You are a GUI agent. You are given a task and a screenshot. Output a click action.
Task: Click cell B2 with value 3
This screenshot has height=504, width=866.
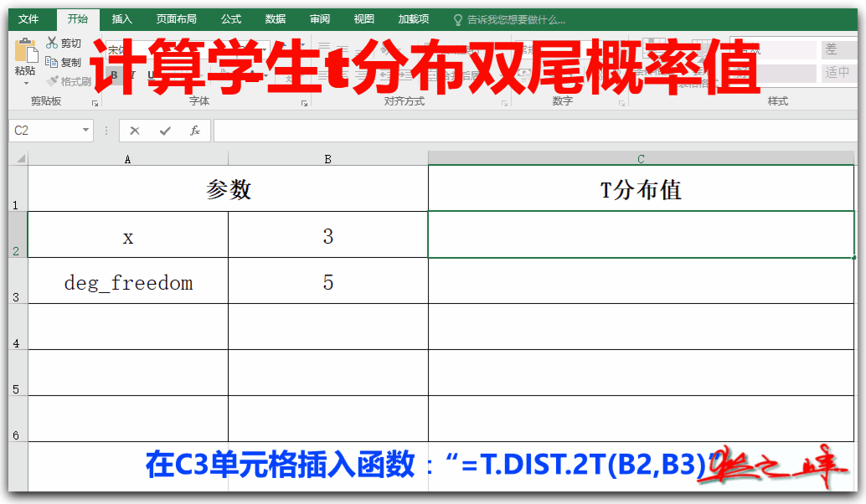click(x=327, y=234)
